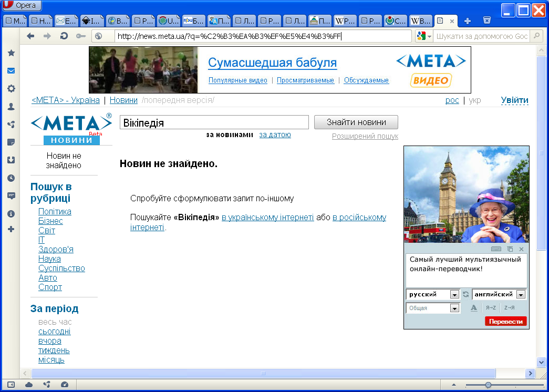The width and height of the screenshot is (549, 392).
Task: Expand the 'русский' source language dropdown
Action: [x=455, y=295]
